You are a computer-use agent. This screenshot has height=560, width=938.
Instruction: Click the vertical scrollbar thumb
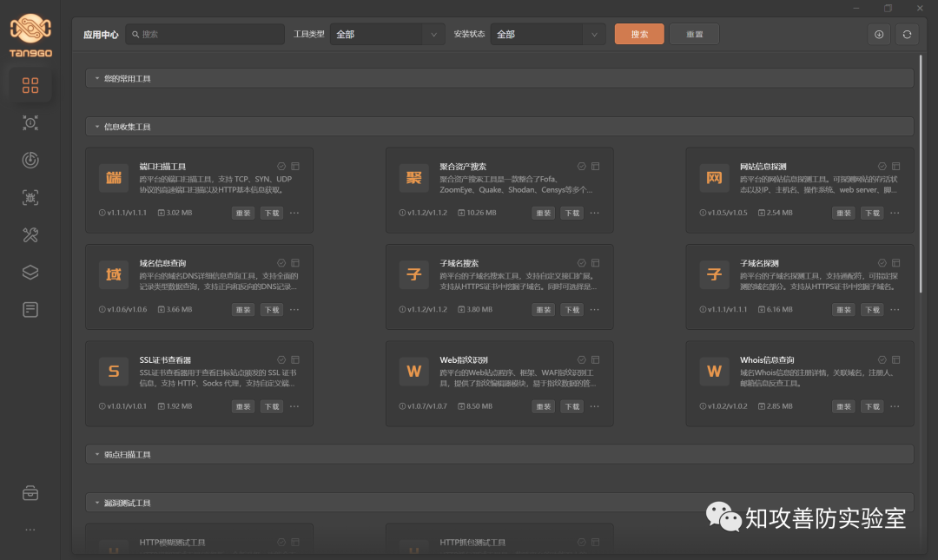pos(921,174)
